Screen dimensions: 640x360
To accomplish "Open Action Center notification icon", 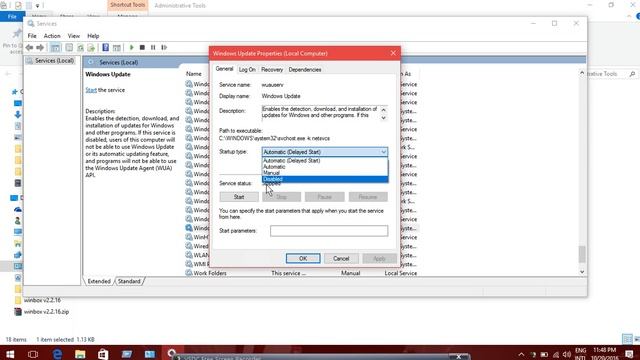I will click(x=629, y=354).
